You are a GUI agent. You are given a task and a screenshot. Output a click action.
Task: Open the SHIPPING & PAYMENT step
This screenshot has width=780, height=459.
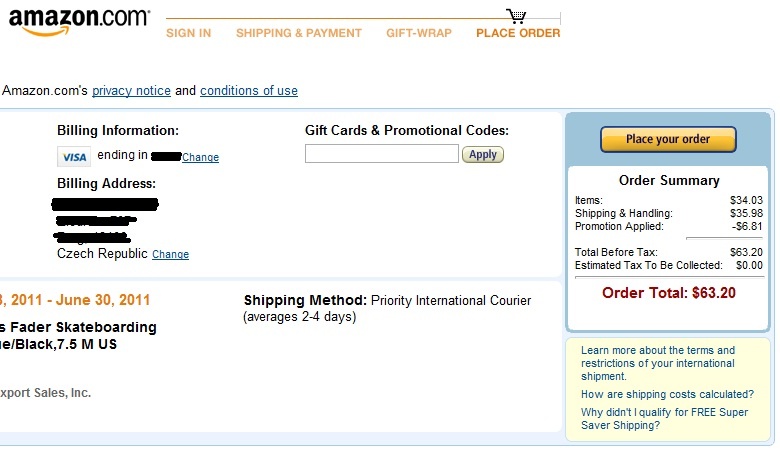298,33
